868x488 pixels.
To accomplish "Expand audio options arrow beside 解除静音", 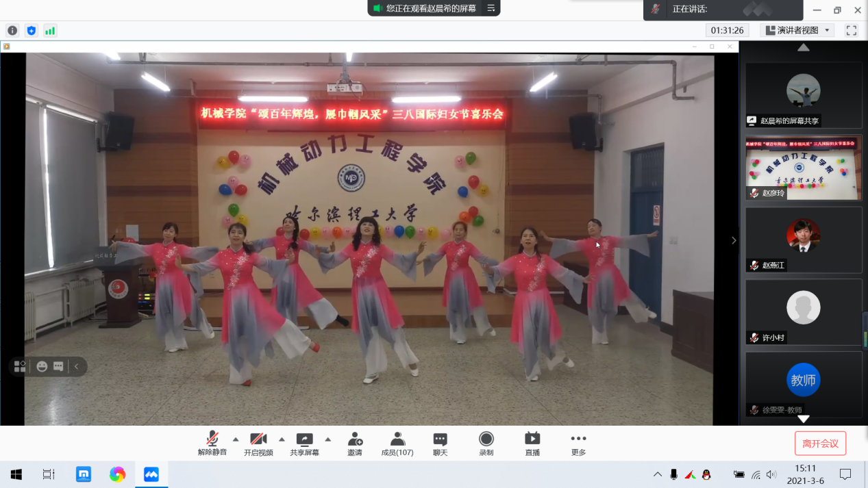I will click(236, 439).
